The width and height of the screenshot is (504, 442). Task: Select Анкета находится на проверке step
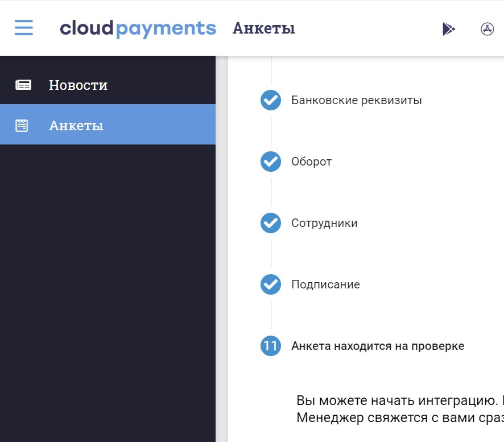point(378,346)
